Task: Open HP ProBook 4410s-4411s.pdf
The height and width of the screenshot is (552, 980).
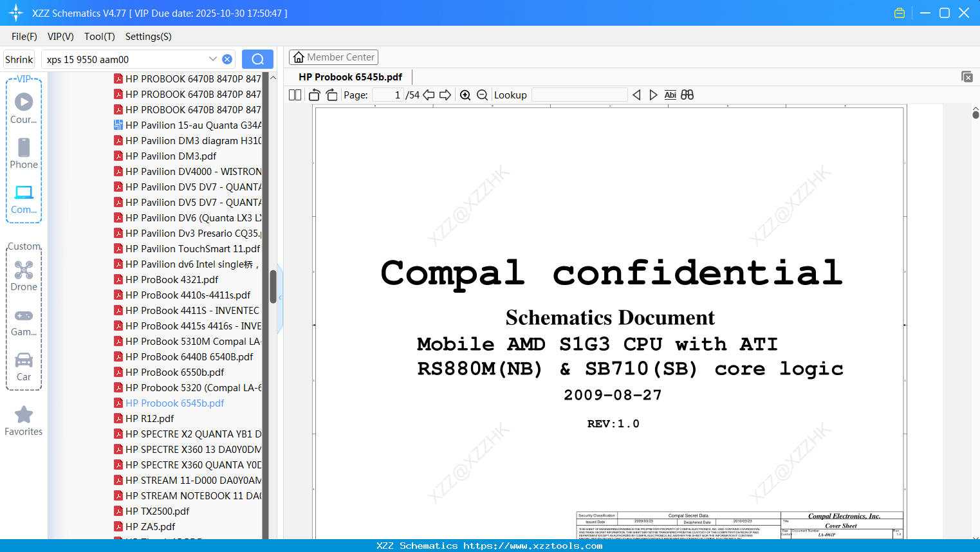Action: pos(182,295)
